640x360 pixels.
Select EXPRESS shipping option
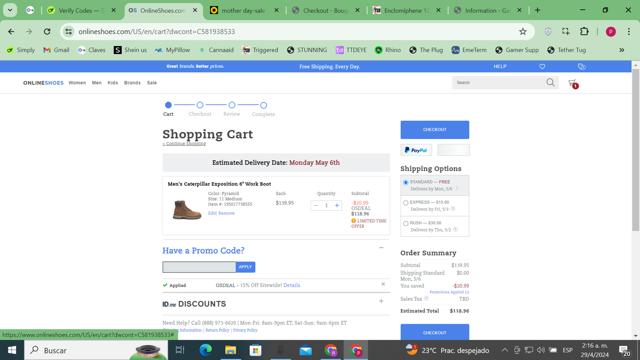pyautogui.click(x=406, y=203)
